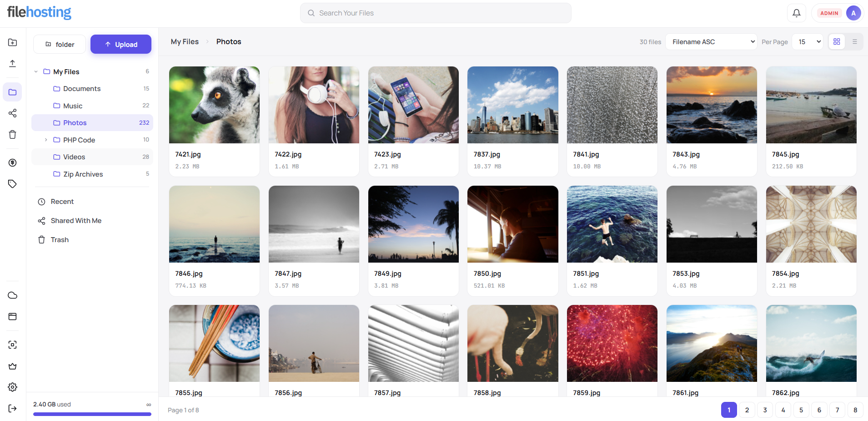Viewport: 868px width, 421px height.
Task: Click the 7850.jpg filename
Action: 487,274
